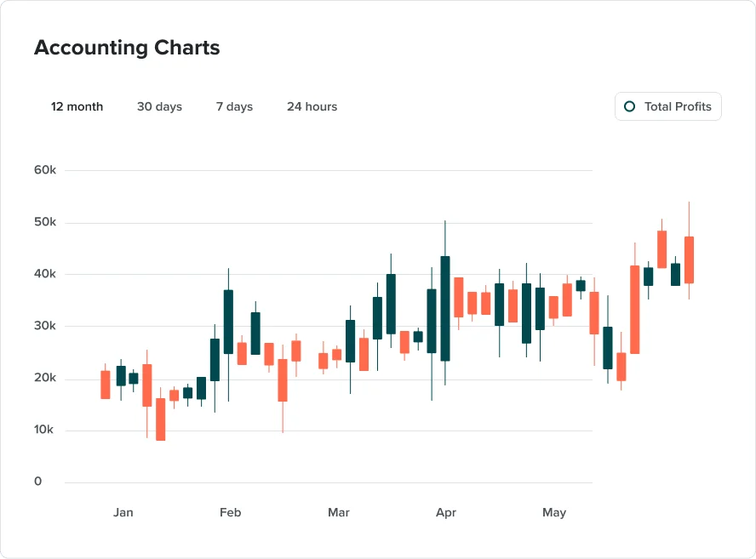Click the 40k axis label

pos(45,274)
